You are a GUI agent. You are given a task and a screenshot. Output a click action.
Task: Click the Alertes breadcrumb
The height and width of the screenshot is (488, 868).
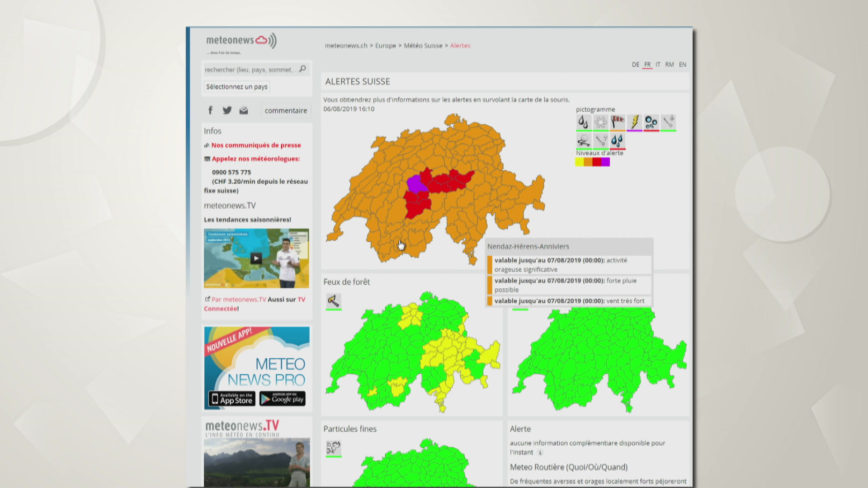(460, 46)
